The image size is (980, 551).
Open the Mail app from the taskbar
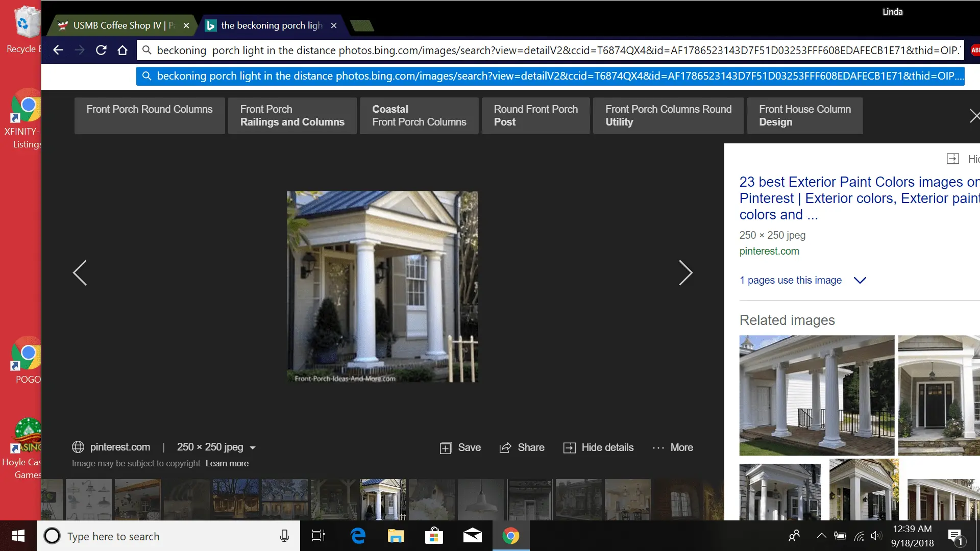(472, 536)
